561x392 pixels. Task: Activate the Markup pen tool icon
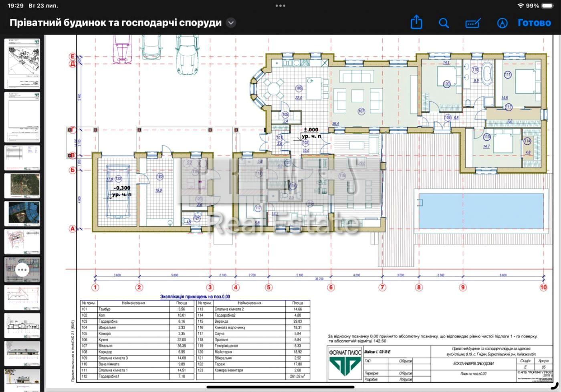502,23
